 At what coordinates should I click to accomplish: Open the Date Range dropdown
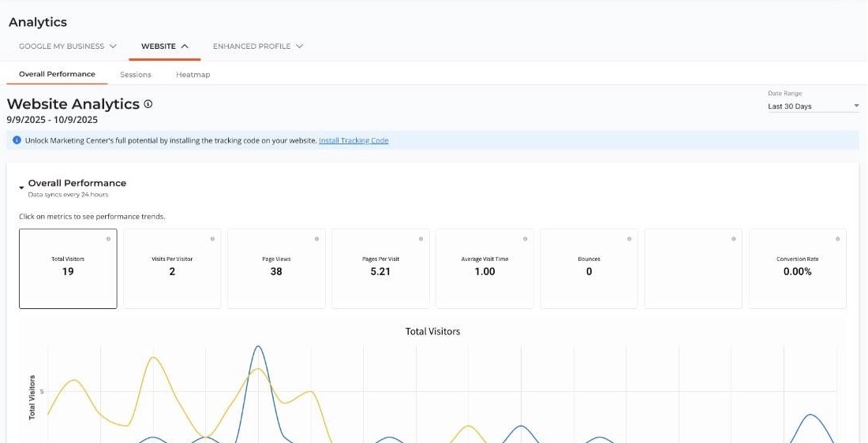coord(813,106)
